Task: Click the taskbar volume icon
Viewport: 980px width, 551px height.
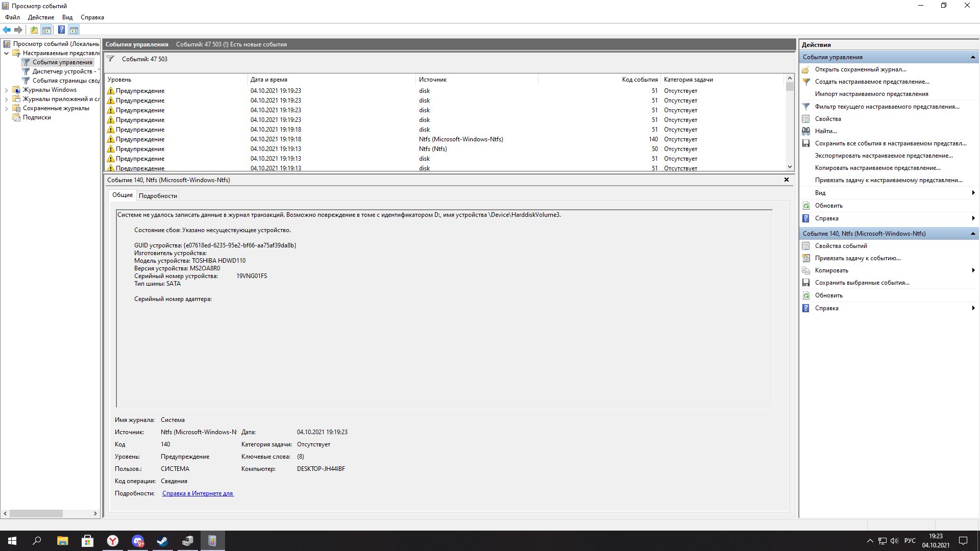Action: pos(894,541)
